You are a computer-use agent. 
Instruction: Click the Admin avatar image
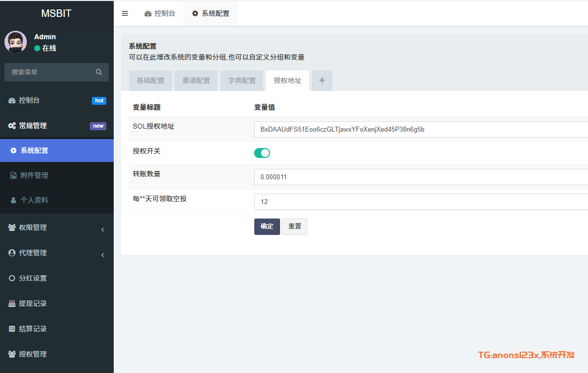[16, 42]
